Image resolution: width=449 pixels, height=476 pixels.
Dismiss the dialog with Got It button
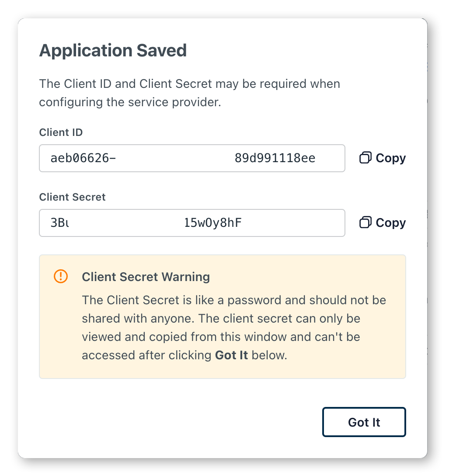364,422
